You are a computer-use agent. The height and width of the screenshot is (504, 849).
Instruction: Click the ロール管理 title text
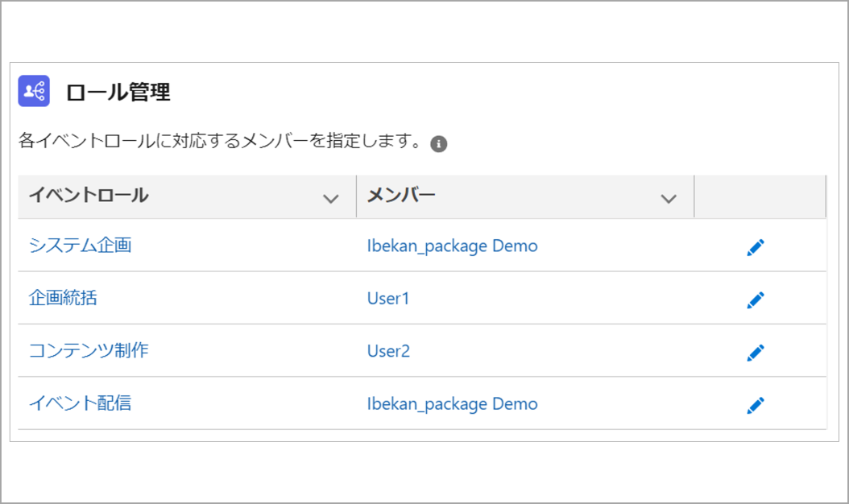[118, 92]
